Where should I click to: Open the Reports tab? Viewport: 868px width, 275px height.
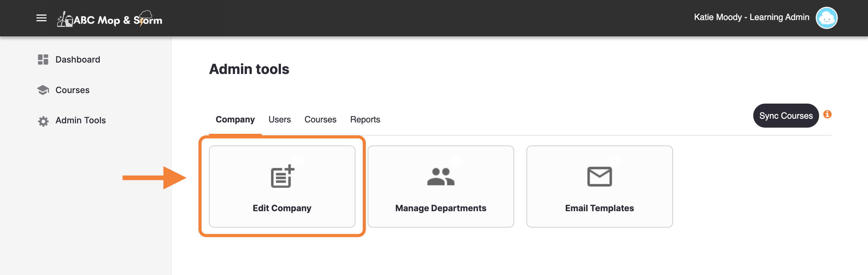click(x=365, y=119)
